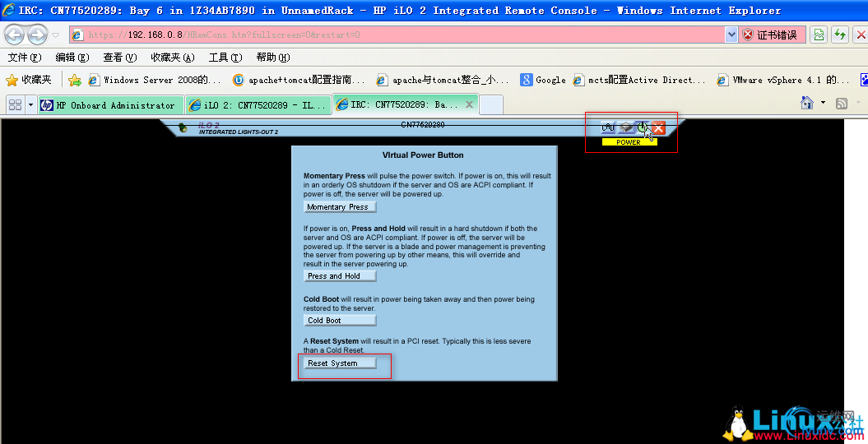
Task: Expand the address bar history dropdown
Action: coord(731,35)
